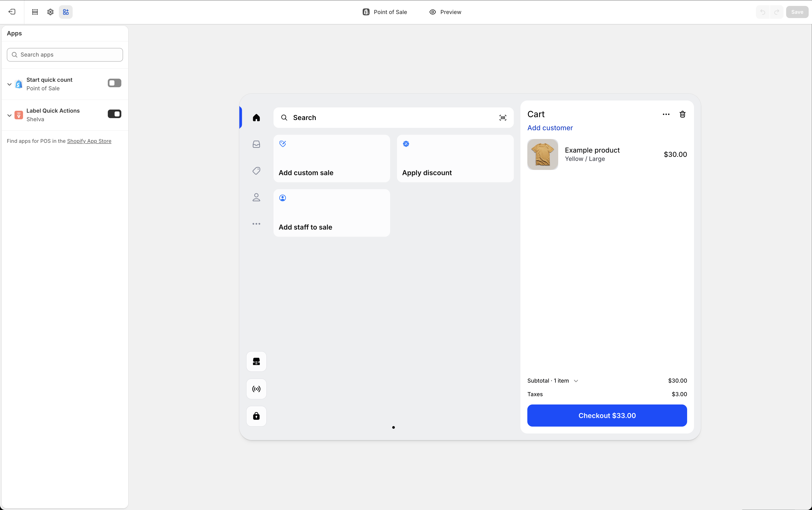Click the redo arrow icon
This screenshot has height=510, width=812.
click(777, 12)
